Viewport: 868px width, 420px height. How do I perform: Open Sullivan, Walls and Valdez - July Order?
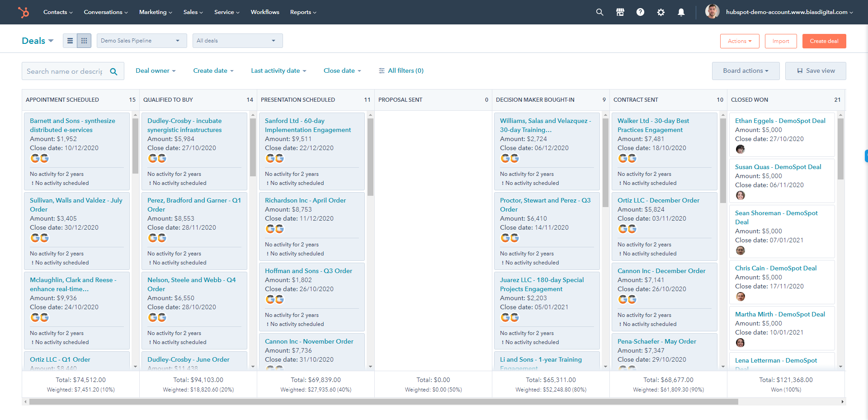[x=76, y=205]
